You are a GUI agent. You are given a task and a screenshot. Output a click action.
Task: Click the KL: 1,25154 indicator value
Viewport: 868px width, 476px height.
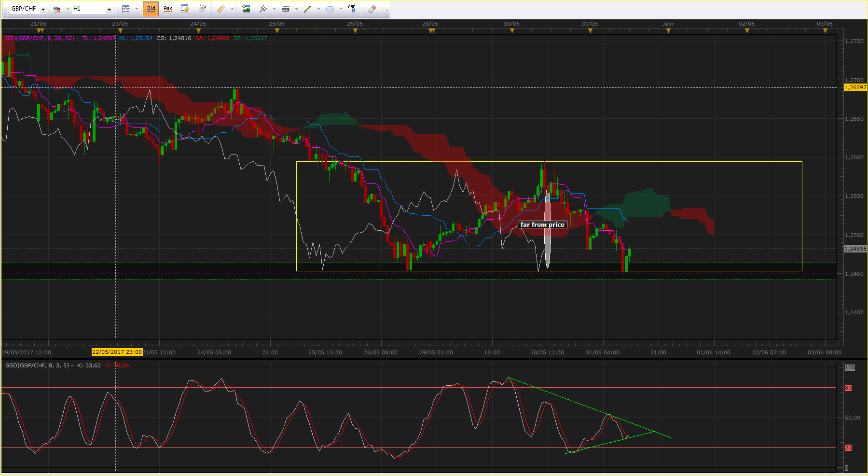(136, 38)
